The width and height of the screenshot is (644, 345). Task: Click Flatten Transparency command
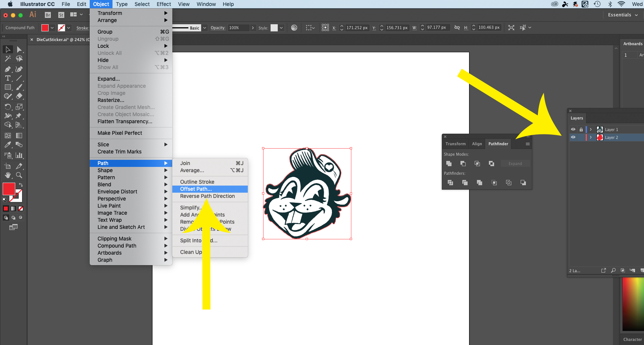click(x=131, y=121)
